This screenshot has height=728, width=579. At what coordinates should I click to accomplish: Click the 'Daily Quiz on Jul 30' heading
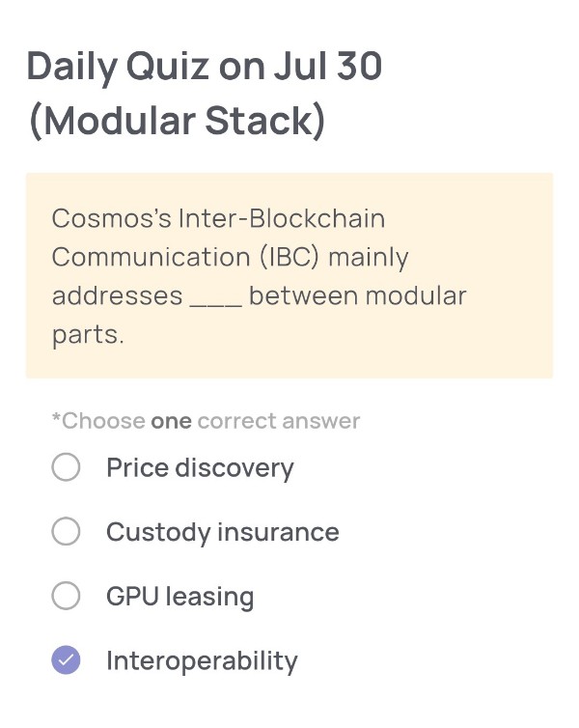pyautogui.click(x=205, y=68)
